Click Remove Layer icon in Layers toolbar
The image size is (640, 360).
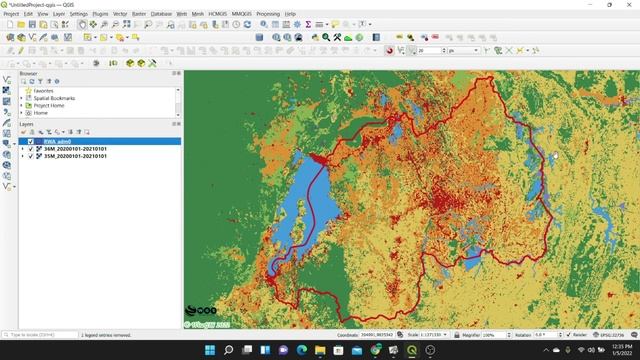[x=87, y=132]
